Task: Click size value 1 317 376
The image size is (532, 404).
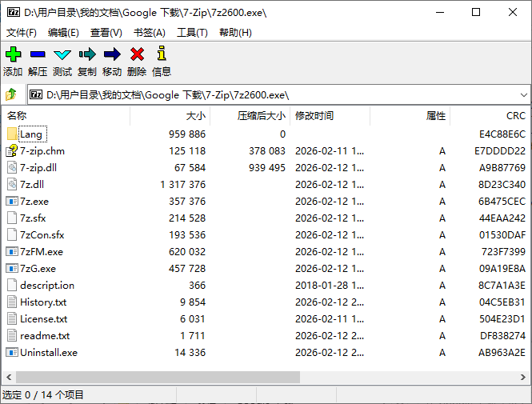Action: pyautogui.click(x=183, y=185)
